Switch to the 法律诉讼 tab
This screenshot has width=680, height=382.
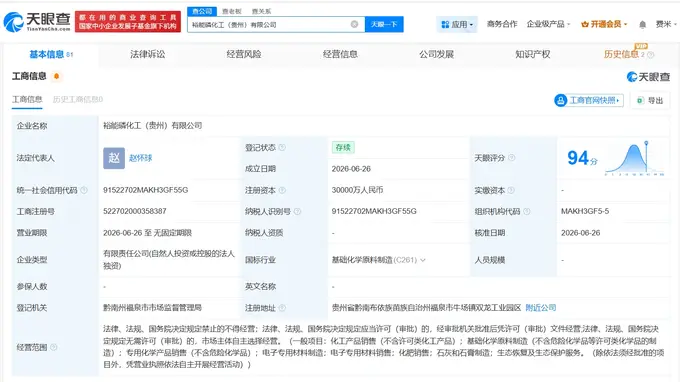click(147, 54)
